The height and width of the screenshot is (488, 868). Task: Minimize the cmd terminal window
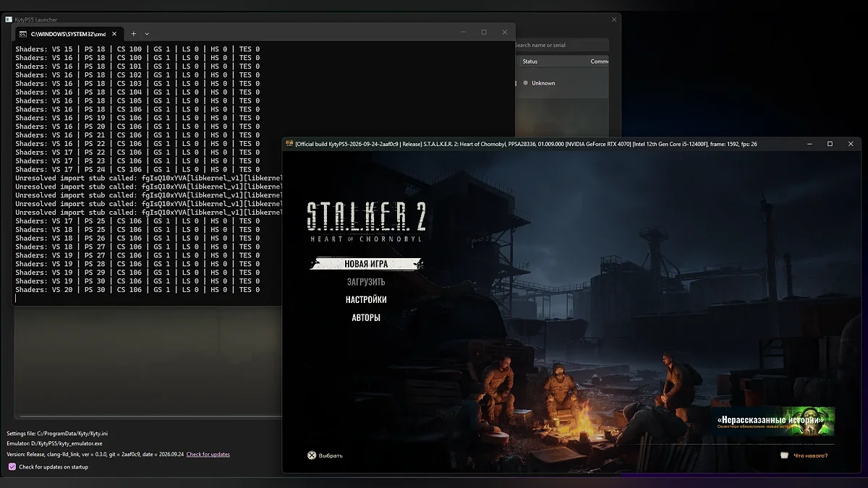tap(464, 33)
